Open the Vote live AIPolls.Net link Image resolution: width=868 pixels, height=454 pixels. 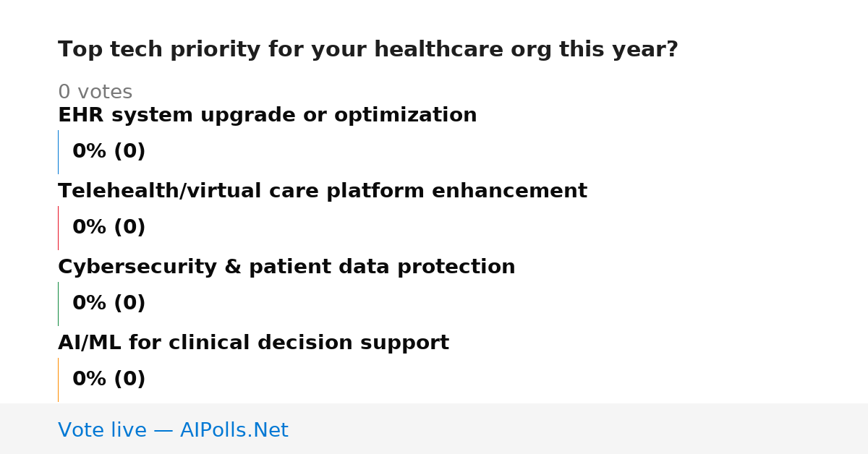tap(173, 430)
